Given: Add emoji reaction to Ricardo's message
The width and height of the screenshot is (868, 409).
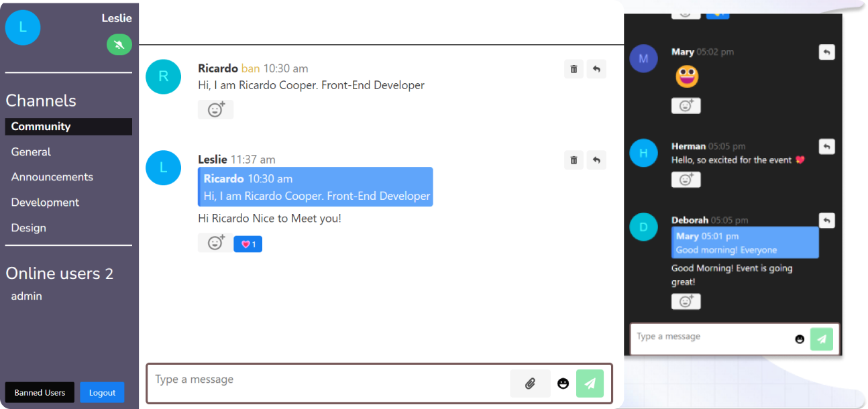Looking at the screenshot, I should pyautogui.click(x=215, y=109).
